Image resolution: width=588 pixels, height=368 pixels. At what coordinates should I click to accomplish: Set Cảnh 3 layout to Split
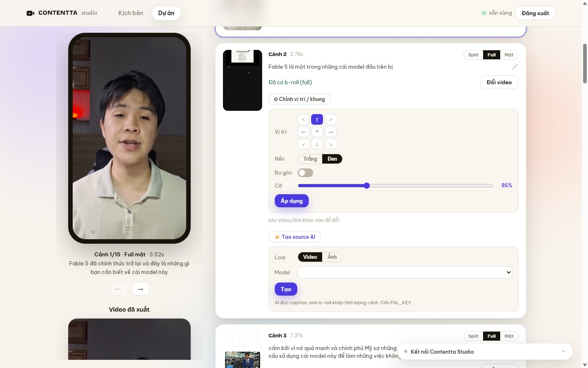click(473, 336)
